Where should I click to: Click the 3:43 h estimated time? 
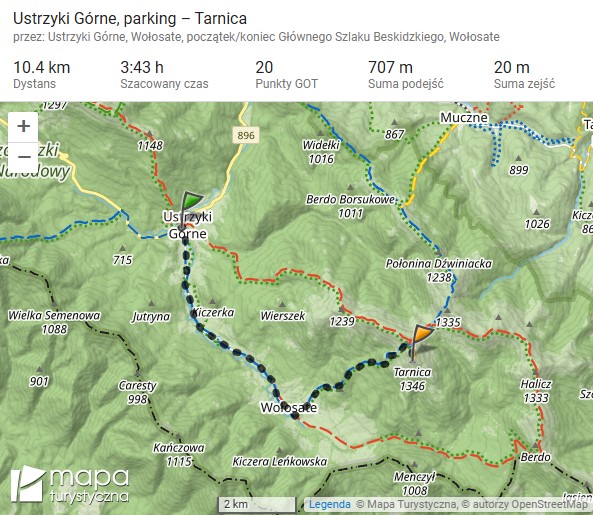[142, 68]
